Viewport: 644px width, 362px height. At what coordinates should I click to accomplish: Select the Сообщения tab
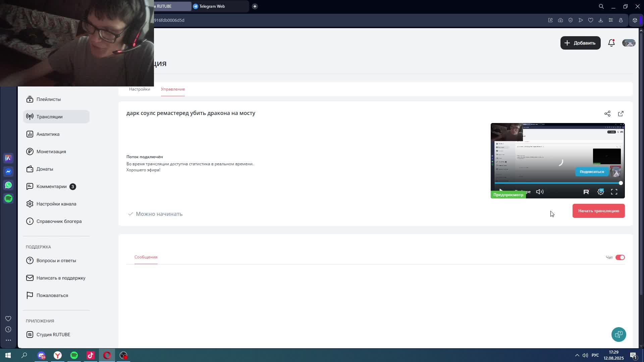click(x=146, y=257)
